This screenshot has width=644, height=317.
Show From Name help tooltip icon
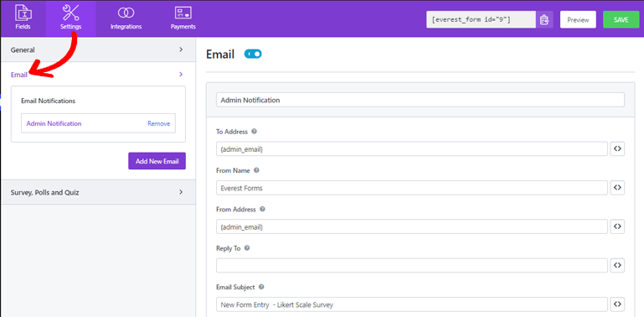256,170
